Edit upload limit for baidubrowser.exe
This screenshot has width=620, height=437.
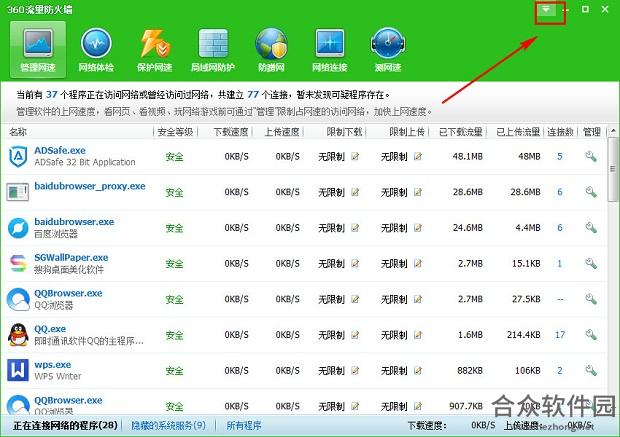(x=418, y=228)
